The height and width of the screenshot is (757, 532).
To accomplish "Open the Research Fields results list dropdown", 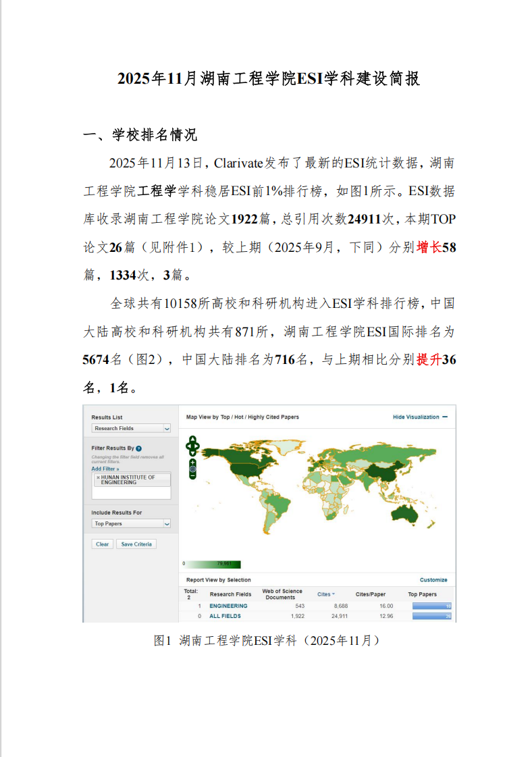I will pos(131,428).
